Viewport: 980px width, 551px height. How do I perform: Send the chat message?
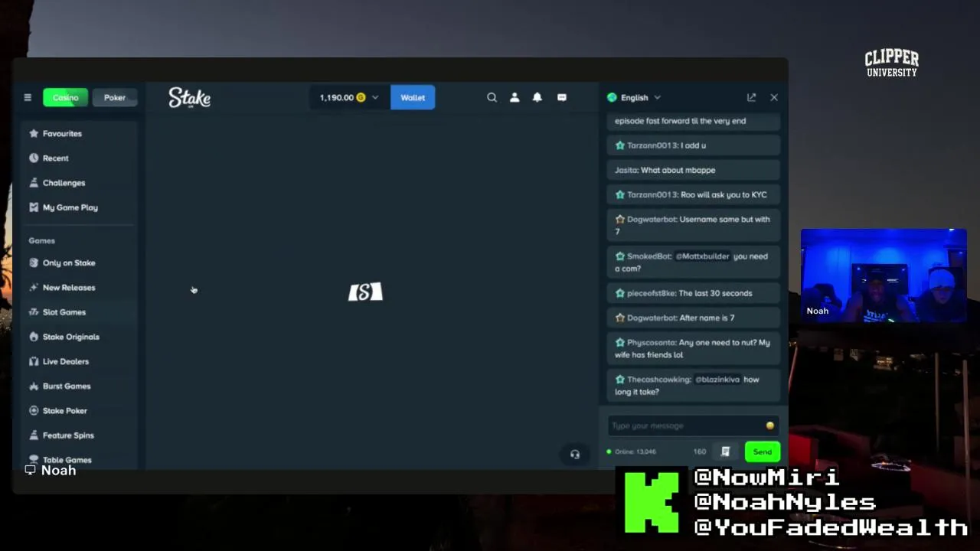pos(762,452)
